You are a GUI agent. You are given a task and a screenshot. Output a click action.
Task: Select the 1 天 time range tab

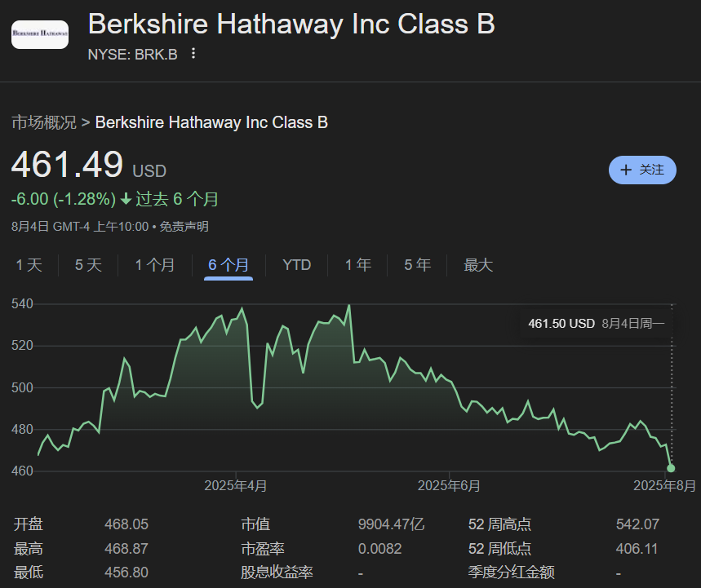click(x=29, y=265)
